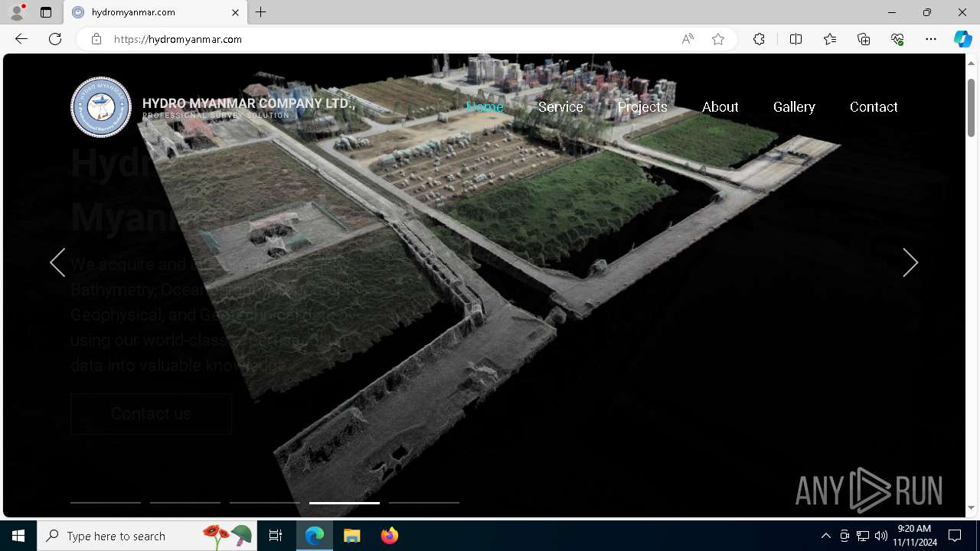
Task: Open network status tray icon
Action: pos(863,536)
